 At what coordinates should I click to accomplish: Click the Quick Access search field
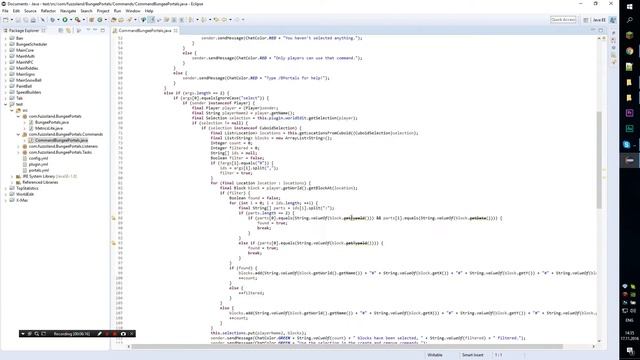coord(563,20)
